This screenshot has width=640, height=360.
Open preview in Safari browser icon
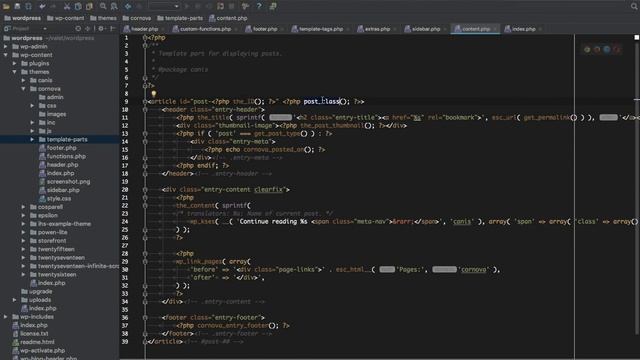(607, 49)
